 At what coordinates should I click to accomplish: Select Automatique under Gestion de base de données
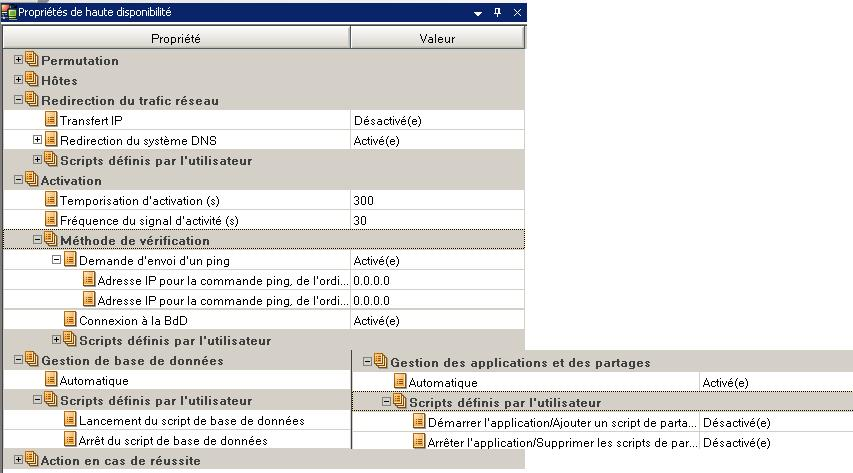tap(94, 380)
